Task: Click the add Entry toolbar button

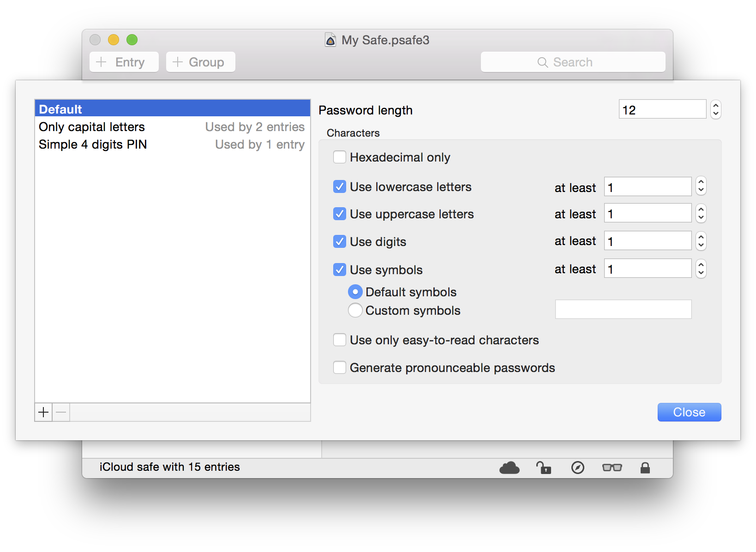Action: point(124,62)
